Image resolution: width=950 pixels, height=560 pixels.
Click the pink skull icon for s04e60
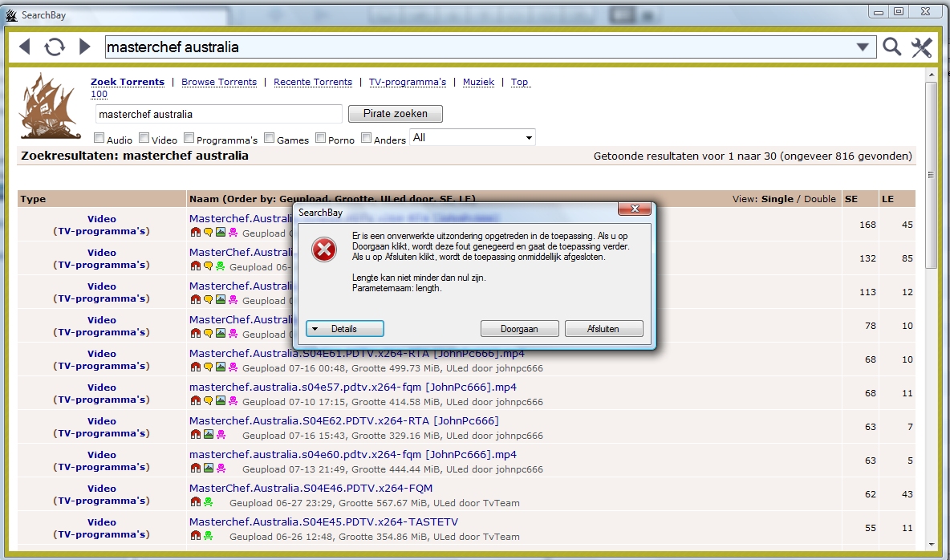(221, 468)
